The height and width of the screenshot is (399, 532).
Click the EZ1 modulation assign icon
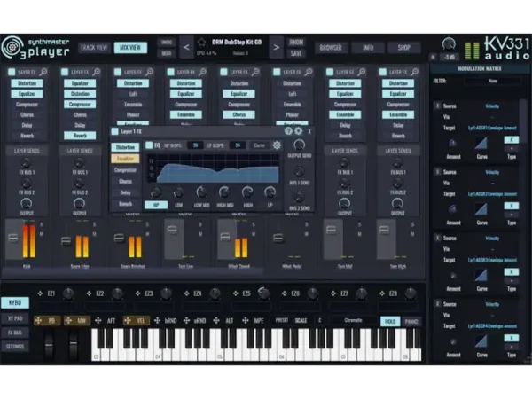pos(40,293)
